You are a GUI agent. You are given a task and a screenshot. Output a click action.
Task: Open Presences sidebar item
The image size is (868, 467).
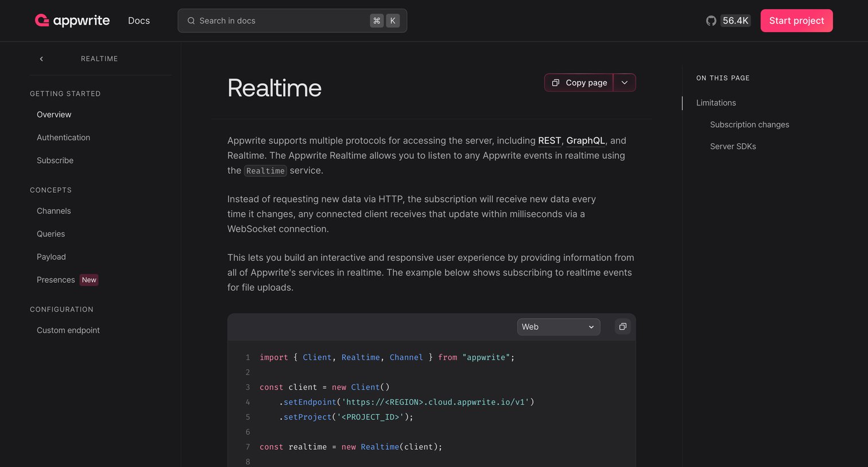56,280
